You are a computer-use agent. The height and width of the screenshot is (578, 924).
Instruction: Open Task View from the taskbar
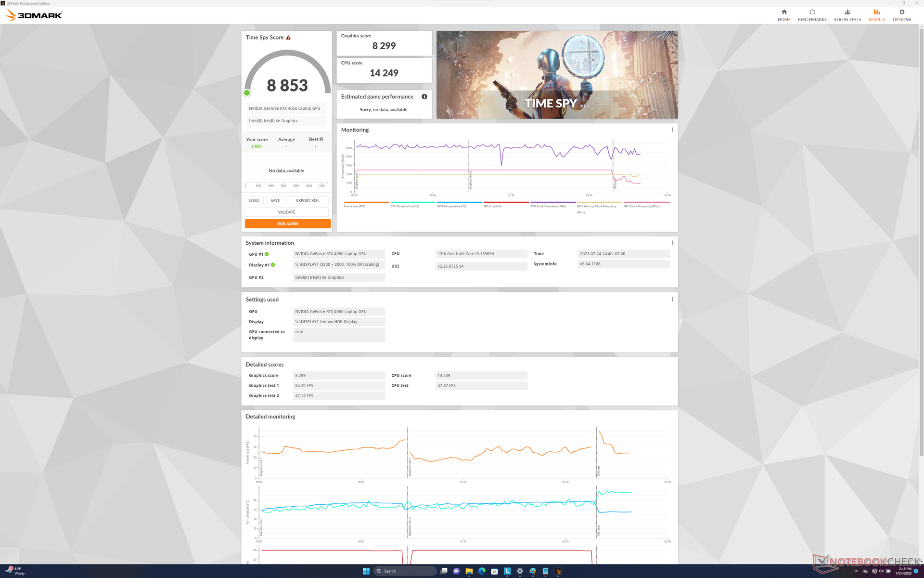(444, 571)
